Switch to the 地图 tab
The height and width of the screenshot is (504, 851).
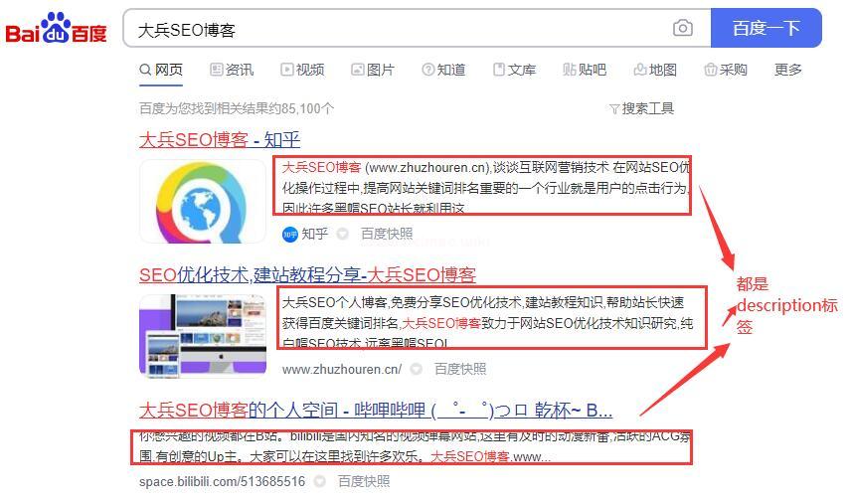point(655,70)
